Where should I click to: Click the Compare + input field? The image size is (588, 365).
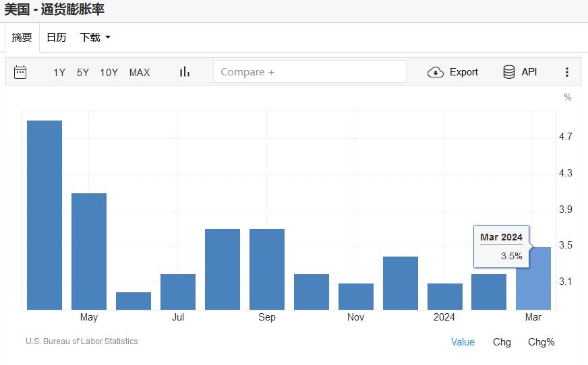pyautogui.click(x=310, y=72)
